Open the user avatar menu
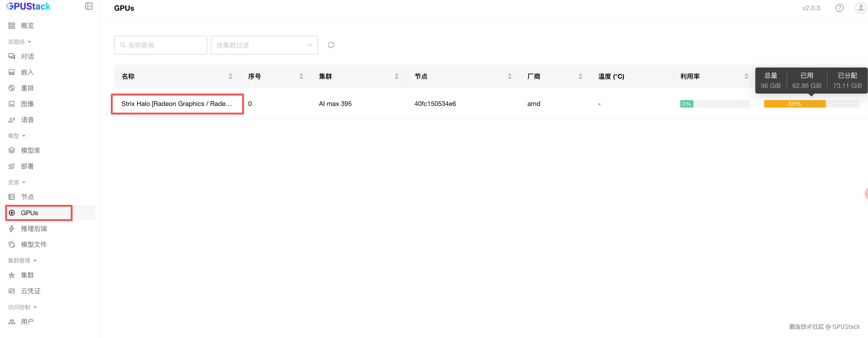 coord(861,8)
